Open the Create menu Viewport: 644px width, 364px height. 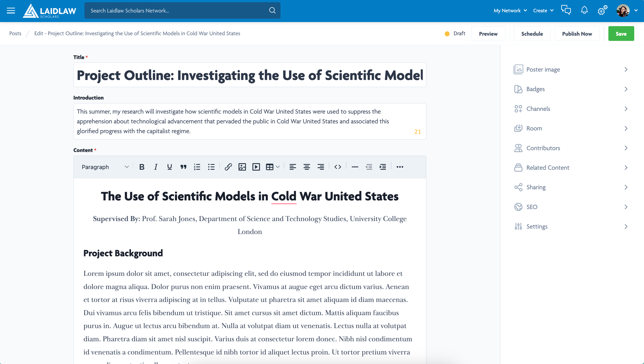pos(543,10)
